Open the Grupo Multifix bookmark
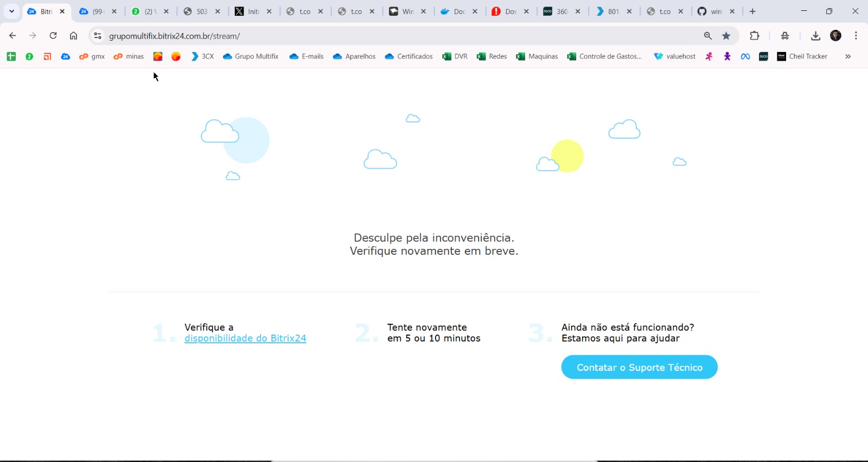The width and height of the screenshot is (868, 462). pos(251,56)
